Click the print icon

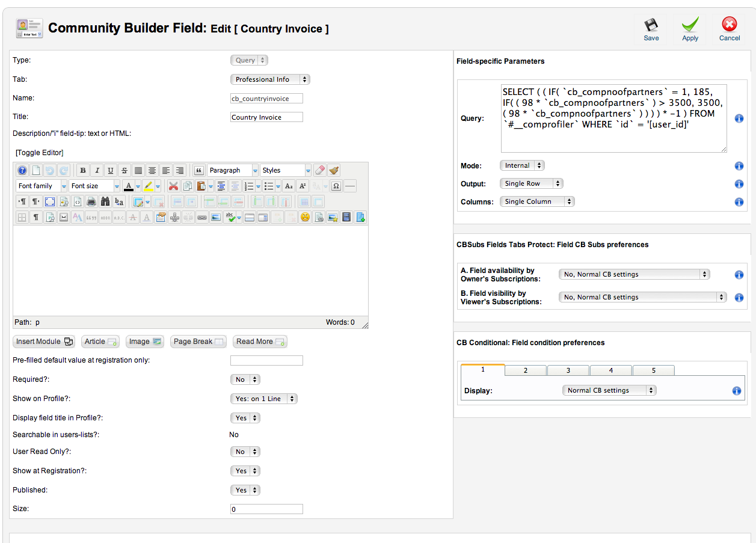point(91,201)
